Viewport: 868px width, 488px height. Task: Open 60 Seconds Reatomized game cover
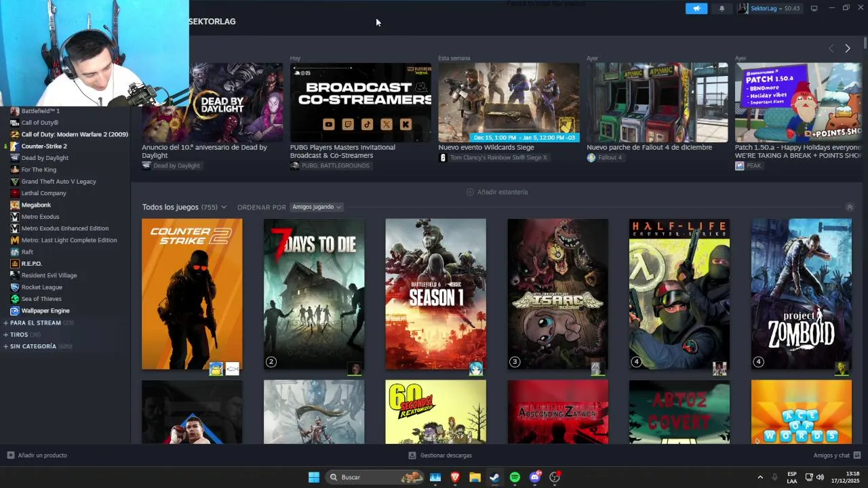pos(435,411)
